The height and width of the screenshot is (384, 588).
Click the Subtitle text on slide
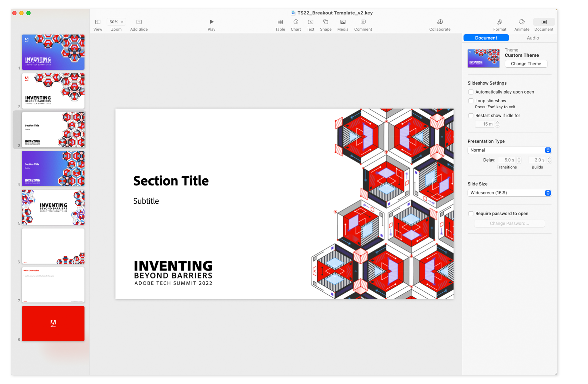146,201
